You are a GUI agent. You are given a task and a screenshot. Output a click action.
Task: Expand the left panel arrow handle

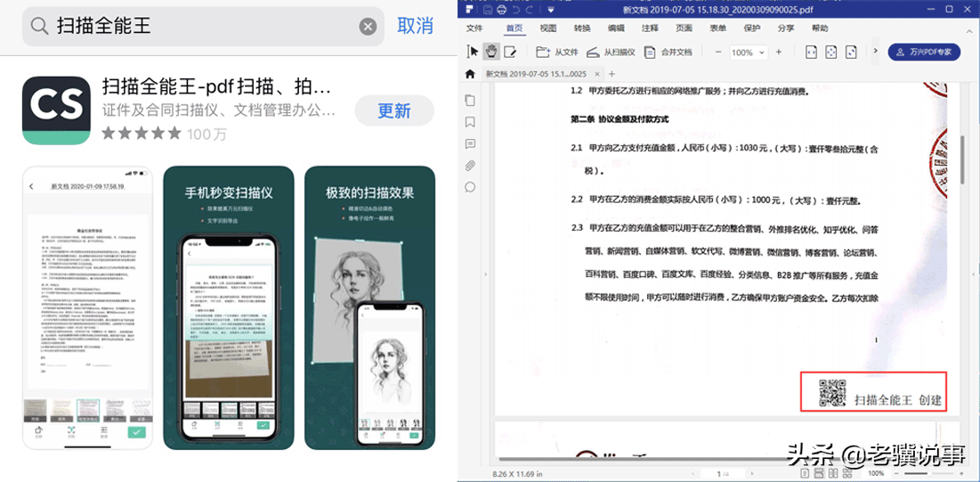(486, 274)
